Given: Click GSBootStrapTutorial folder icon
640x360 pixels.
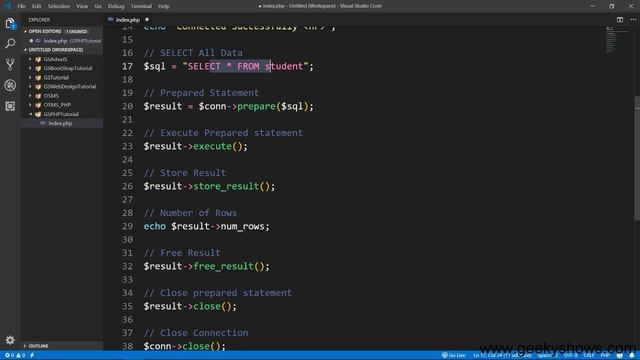Looking at the screenshot, I should pyautogui.click(x=38, y=68).
